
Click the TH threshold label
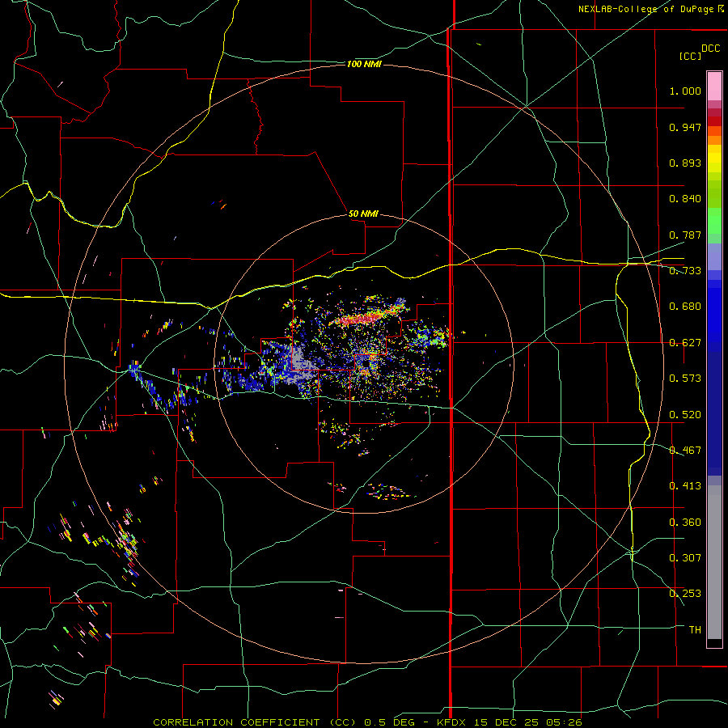tap(695, 630)
